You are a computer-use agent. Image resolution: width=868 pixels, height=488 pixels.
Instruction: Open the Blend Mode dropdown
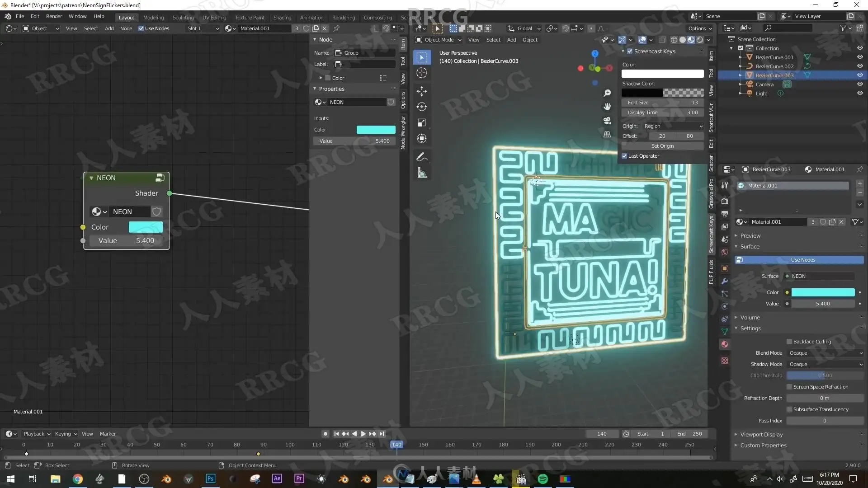pyautogui.click(x=825, y=353)
